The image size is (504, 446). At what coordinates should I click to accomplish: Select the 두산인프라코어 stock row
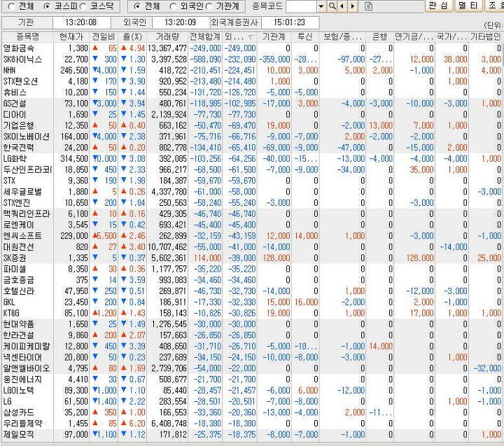252,169
